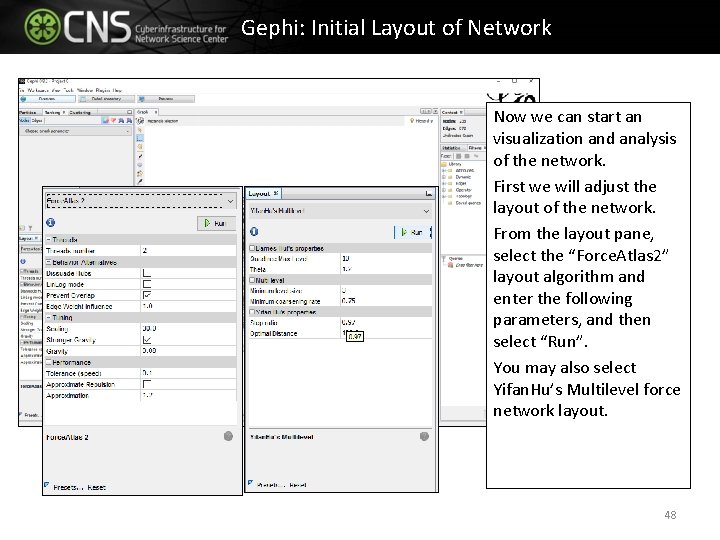The image size is (720, 540).
Task: Click the gray help circle beside ForceAtlas 2 description
Action: click(228, 436)
